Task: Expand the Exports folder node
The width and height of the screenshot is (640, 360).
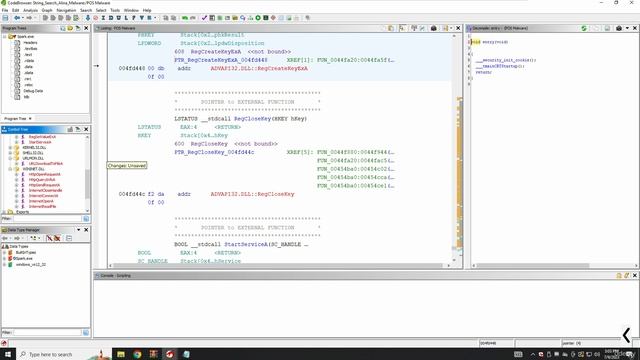Action: (4, 212)
